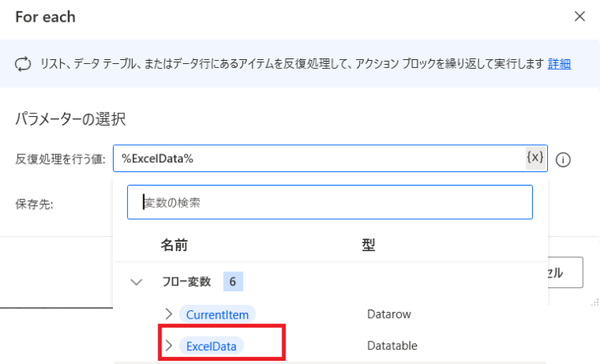This screenshot has width=600, height=364.
Task: Click the Datatable type of ExcelData
Action: pos(392,346)
